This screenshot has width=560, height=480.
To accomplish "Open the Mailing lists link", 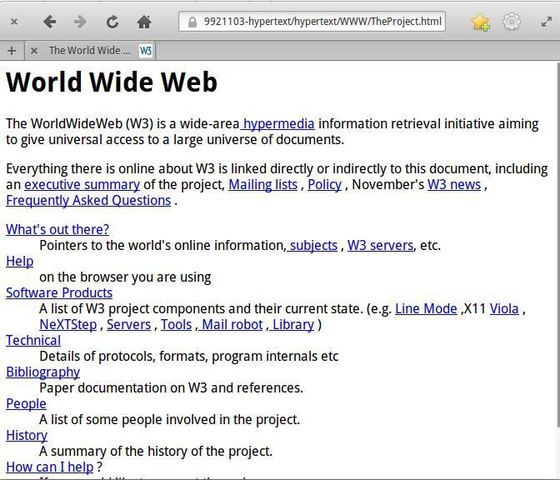I will (263, 185).
